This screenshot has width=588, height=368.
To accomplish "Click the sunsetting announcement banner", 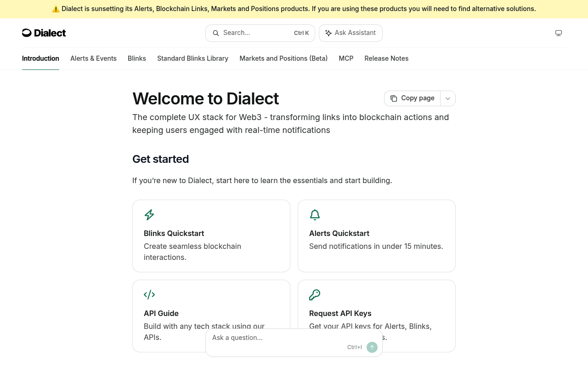I will [294, 9].
